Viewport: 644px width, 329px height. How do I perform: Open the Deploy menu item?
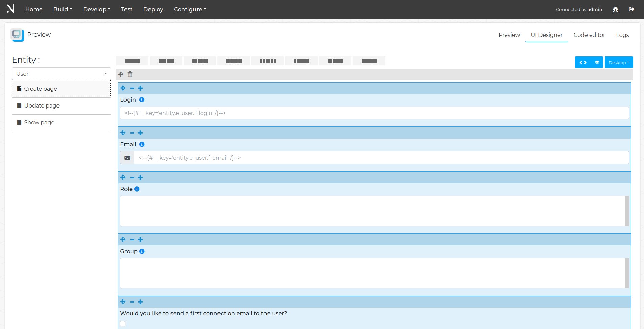tap(153, 9)
